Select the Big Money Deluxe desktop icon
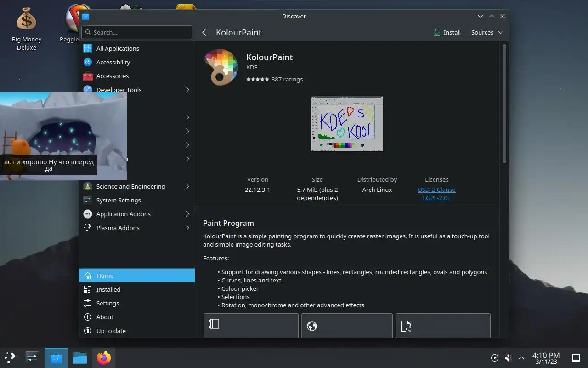Image resolution: width=588 pixels, height=368 pixels. 26,28
